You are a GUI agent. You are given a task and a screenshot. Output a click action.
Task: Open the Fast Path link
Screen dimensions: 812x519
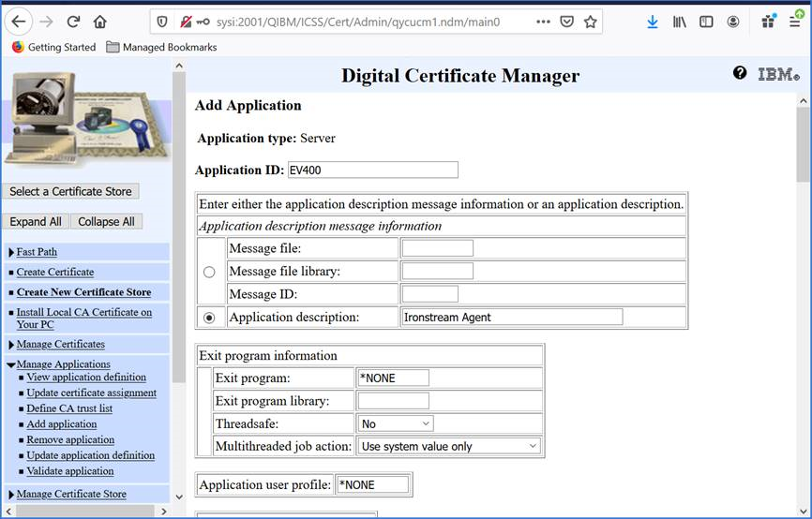[37, 252]
